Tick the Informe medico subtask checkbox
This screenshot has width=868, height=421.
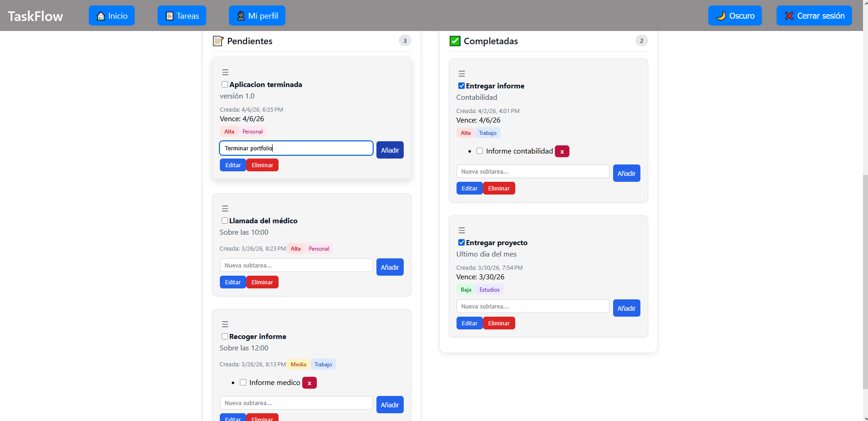(x=243, y=383)
